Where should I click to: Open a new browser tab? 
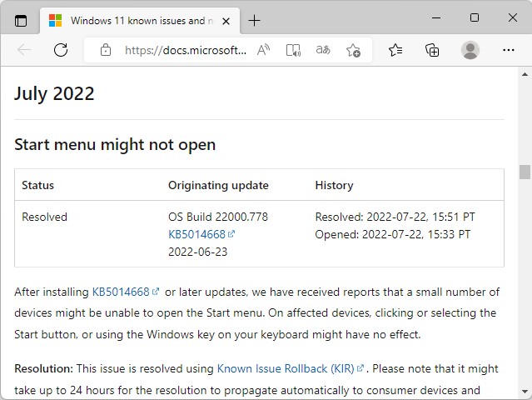pyautogui.click(x=254, y=21)
